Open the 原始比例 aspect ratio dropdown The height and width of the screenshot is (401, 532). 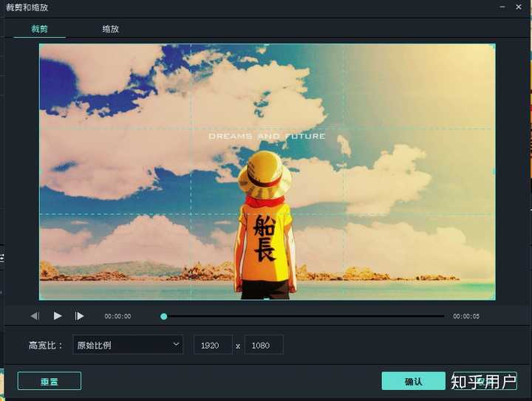click(x=128, y=345)
